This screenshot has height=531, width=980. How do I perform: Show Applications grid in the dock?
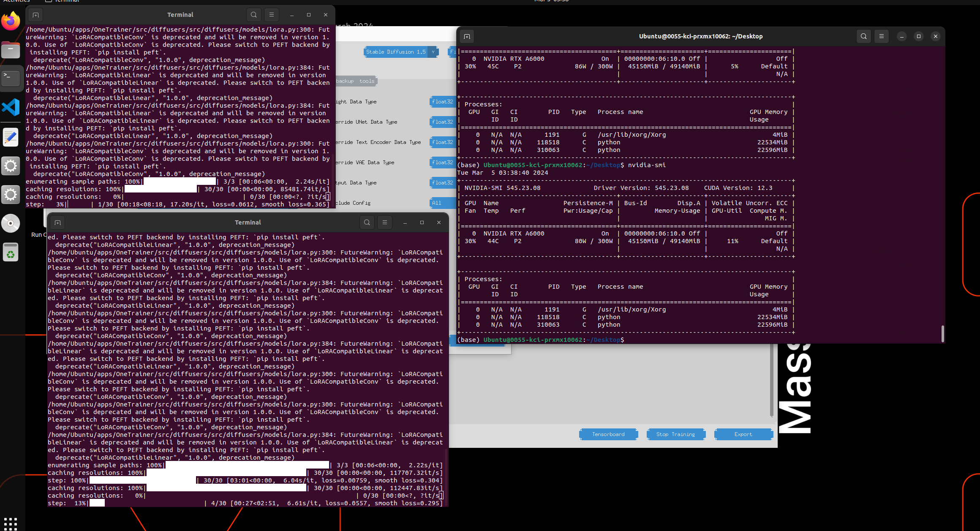pos(10,523)
